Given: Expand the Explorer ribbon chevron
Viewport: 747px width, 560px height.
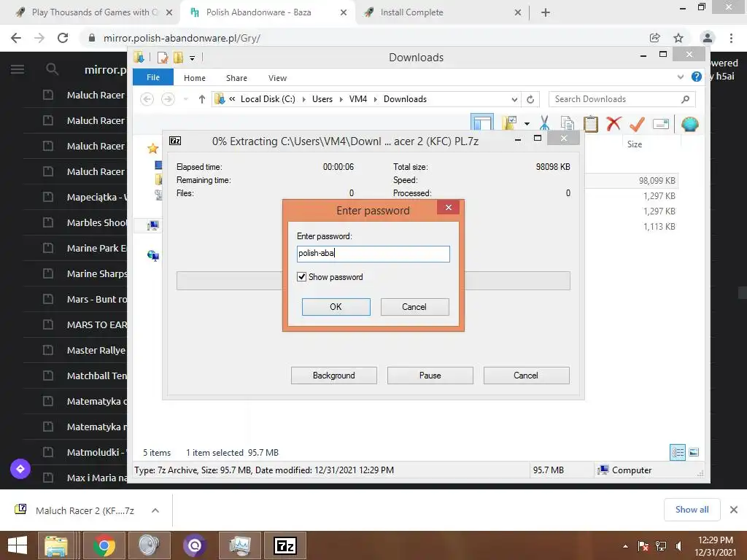Looking at the screenshot, I should point(681,77).
